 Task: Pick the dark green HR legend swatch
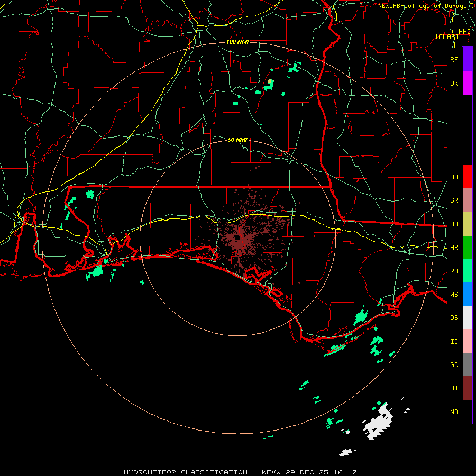(467, 247)
